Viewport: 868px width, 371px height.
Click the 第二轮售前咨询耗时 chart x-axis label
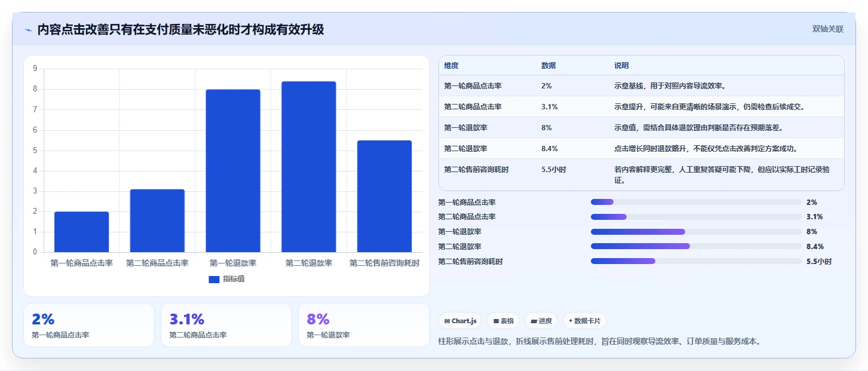[x=385, y=263]
